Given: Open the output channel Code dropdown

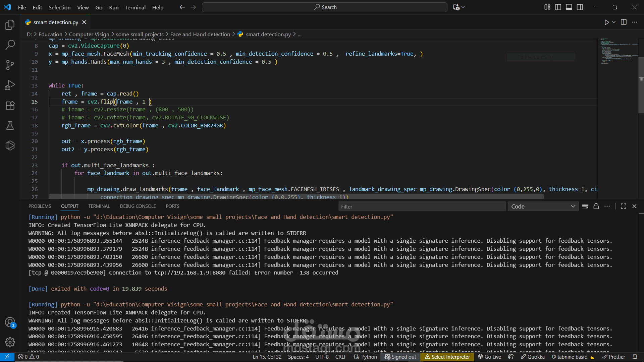Looking at the screenshot, I should point(543,206).
